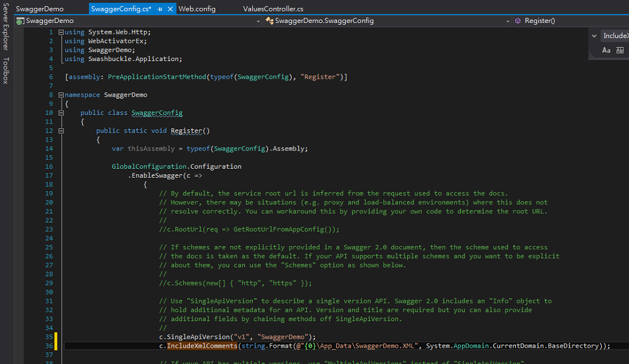Click commented c.Schemes line 29
Image resolution: width=629 pixels, height=364 pixels.
pos(235,283)
